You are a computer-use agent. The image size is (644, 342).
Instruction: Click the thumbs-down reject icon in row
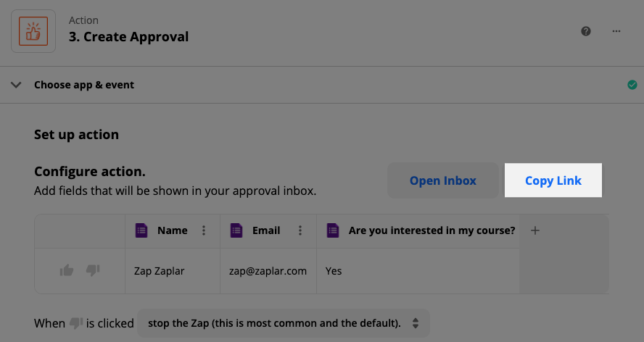[x=93, y=270]
